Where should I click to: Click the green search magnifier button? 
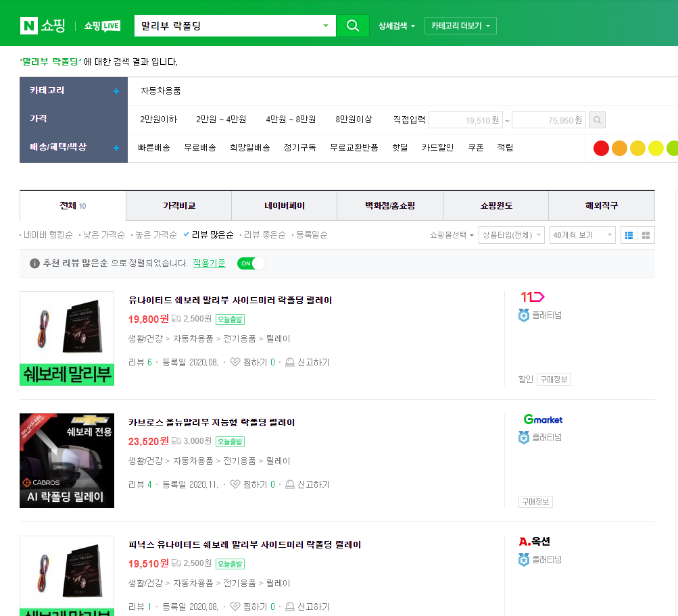pos(353,26)
